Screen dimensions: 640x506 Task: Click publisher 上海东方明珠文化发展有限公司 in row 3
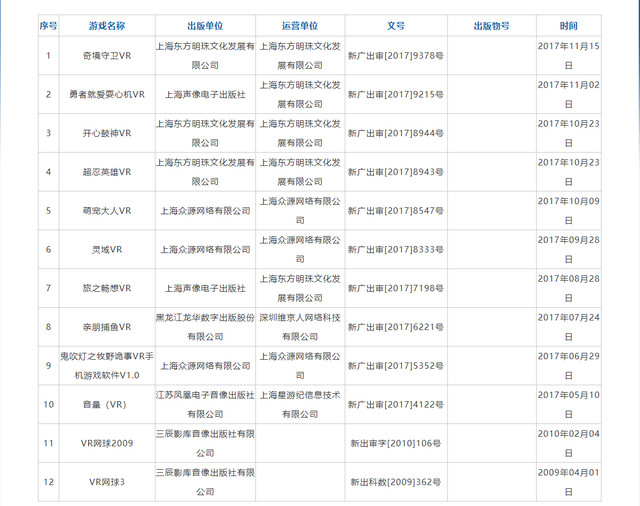click(205, 133)
